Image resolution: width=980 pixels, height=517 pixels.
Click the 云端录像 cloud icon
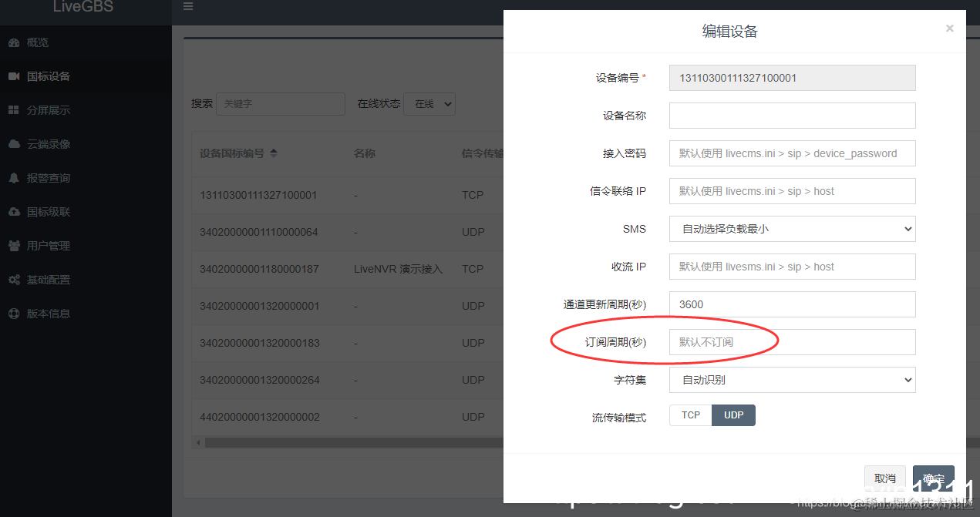click(14, 144)
